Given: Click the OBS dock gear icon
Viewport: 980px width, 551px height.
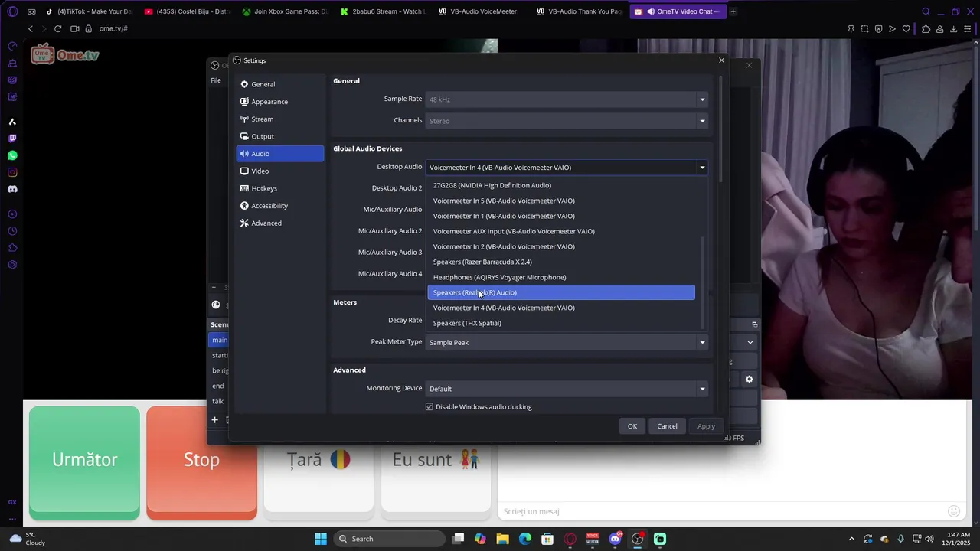Looking at the screenshot, I should [749, 379].
